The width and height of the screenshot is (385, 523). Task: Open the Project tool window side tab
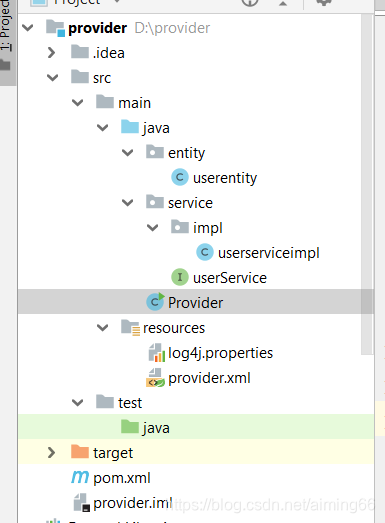7,43
